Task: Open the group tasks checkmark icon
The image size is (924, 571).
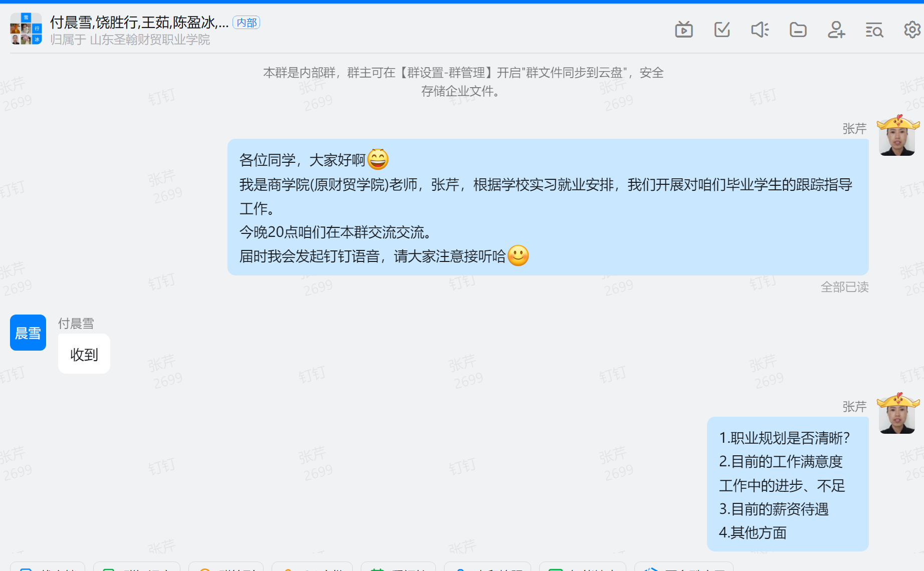Action: (x=722, y=30)
